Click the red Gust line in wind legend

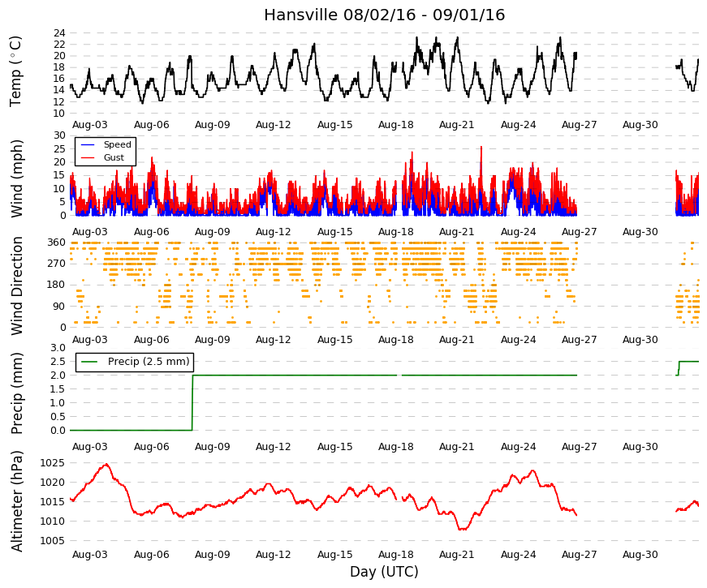click(88, 157)
